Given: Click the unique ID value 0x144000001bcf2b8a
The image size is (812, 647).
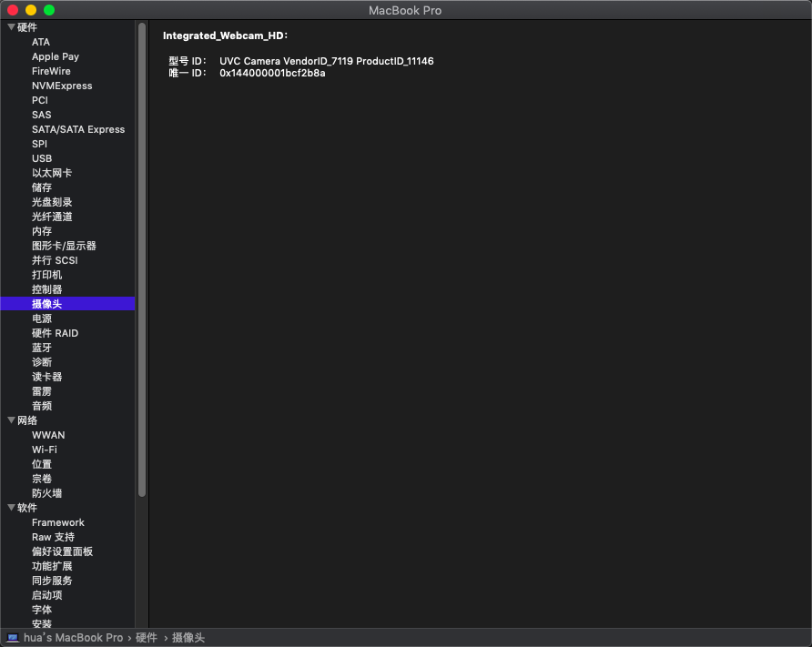Looking at the screenshot, I should click(272, 73).
